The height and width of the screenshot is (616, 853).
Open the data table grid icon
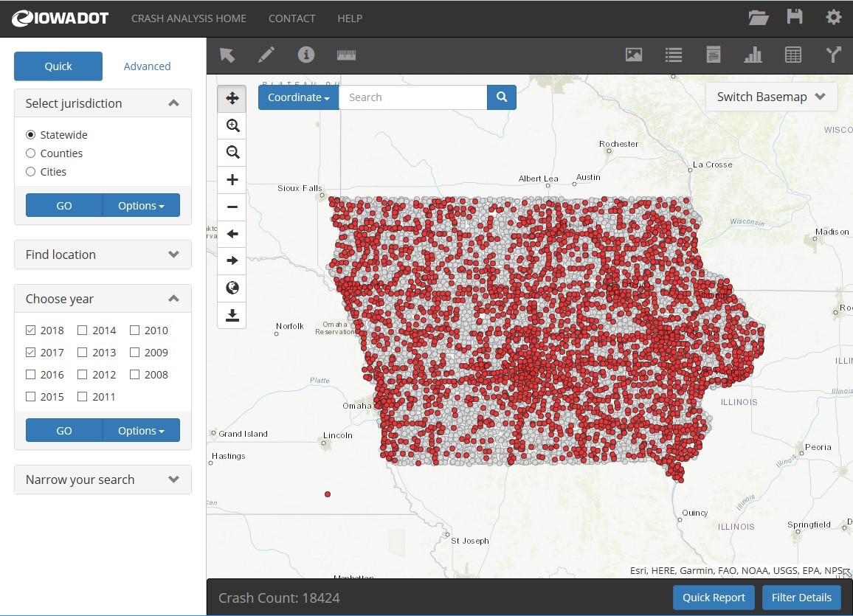792,55
